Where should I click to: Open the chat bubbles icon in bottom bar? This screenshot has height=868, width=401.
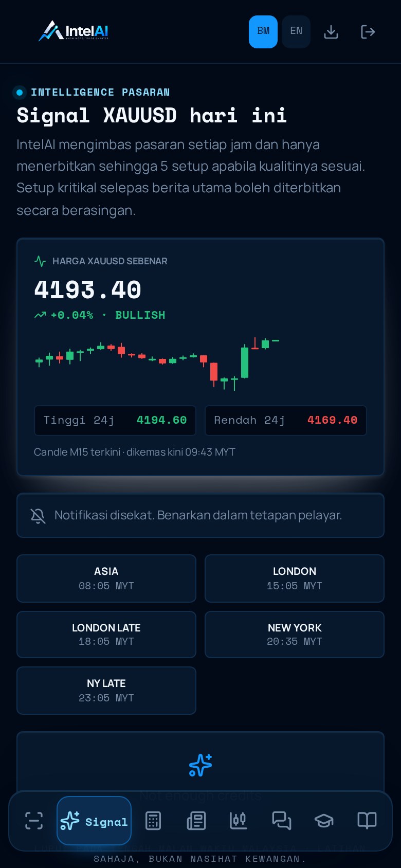tap(281, 821)
